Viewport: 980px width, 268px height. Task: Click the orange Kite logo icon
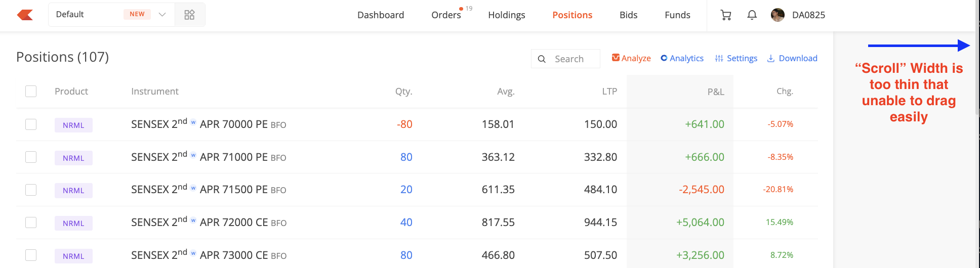point(25,15)
